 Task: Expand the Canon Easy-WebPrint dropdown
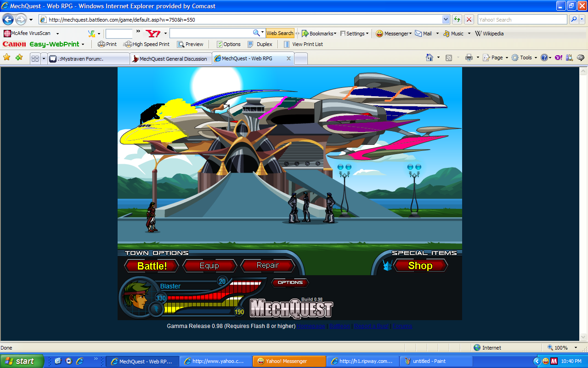pyautogui.click(x=83, y=45)
